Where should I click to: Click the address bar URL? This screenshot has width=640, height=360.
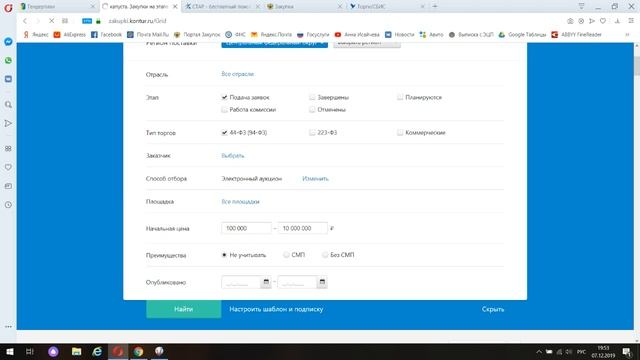138,21
